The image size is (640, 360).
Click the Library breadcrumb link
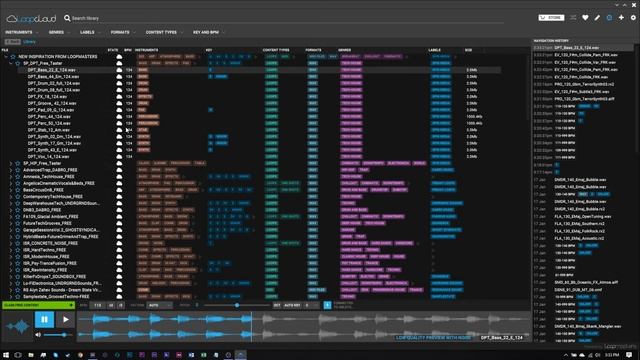(x=29, y=42)
